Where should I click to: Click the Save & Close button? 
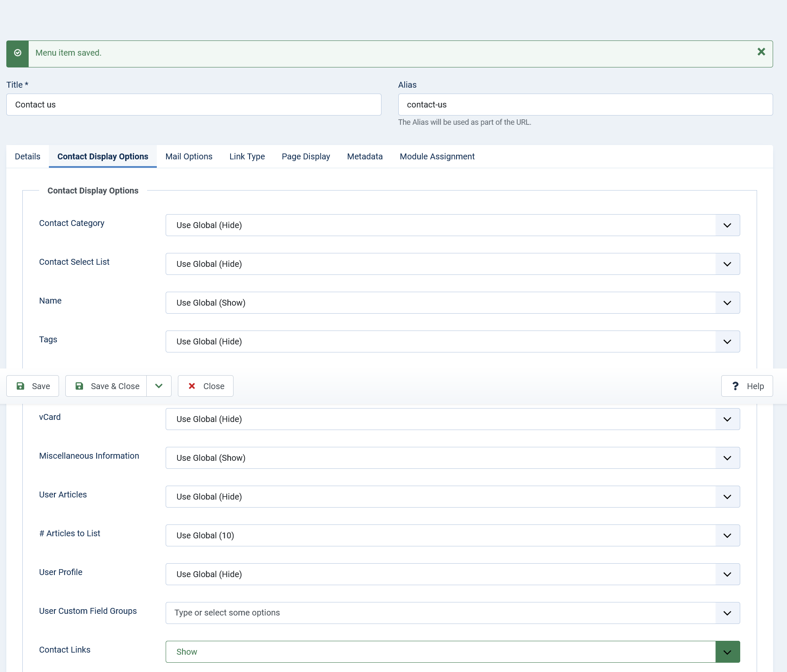pos(106,386)
